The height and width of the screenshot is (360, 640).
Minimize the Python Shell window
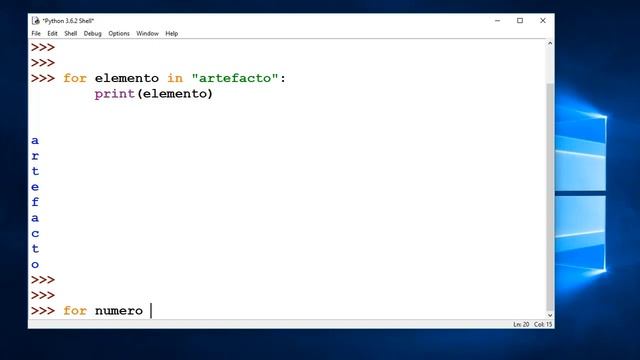[x=497, y=20]
